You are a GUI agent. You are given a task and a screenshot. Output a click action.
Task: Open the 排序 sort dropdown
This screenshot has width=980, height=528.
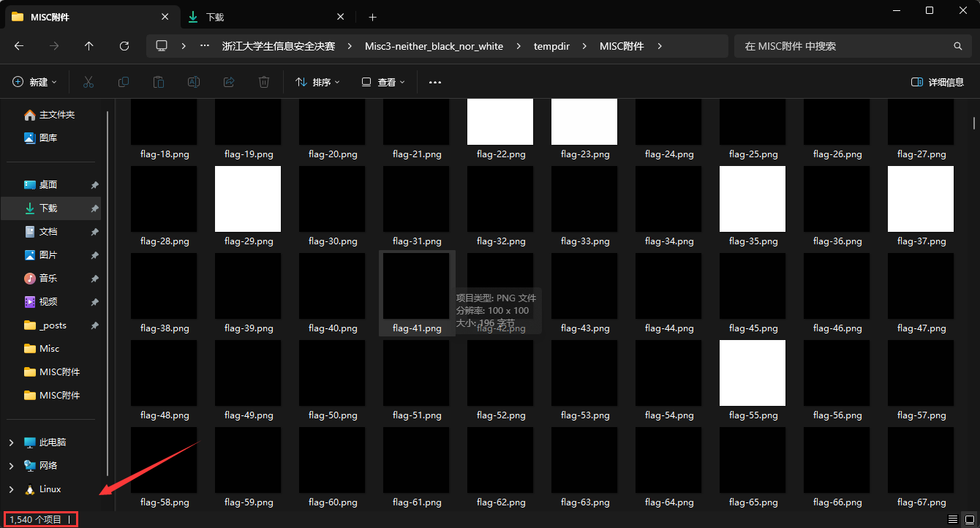pyautogui.click(x=317, y=83)
